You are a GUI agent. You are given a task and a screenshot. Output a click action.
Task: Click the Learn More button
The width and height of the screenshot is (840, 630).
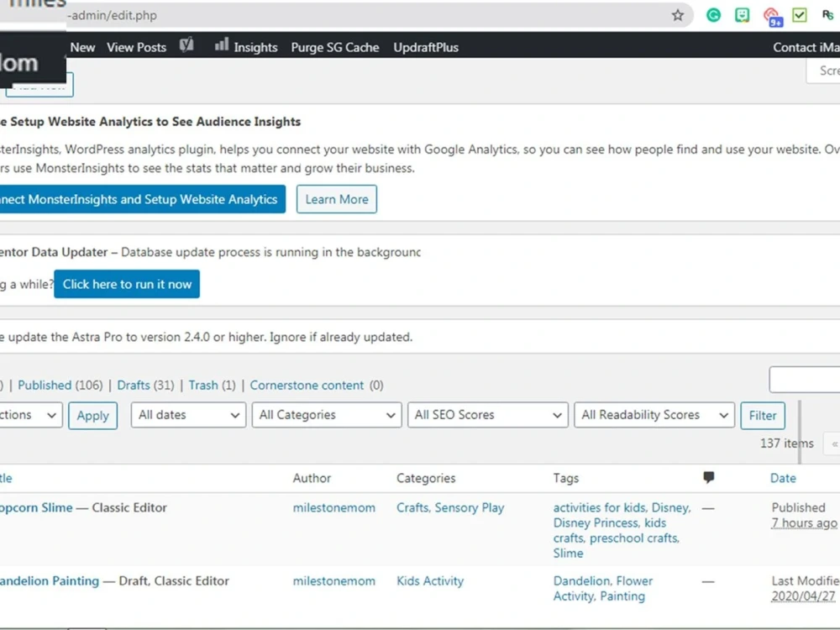click(337, 199)
